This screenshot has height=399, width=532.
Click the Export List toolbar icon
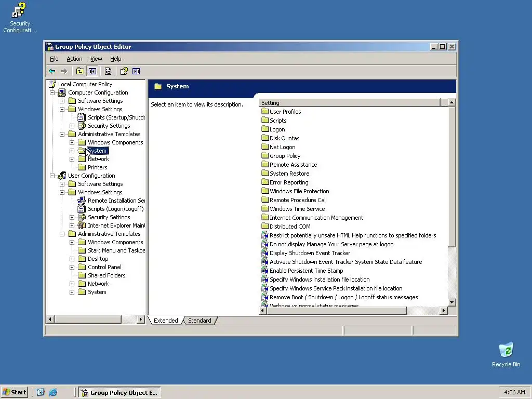108,71
